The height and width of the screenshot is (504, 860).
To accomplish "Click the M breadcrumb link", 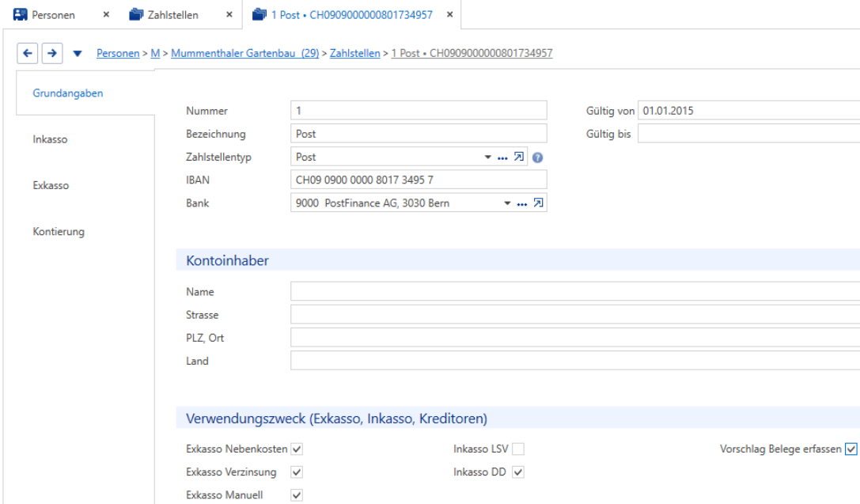I will pos(155,53).
